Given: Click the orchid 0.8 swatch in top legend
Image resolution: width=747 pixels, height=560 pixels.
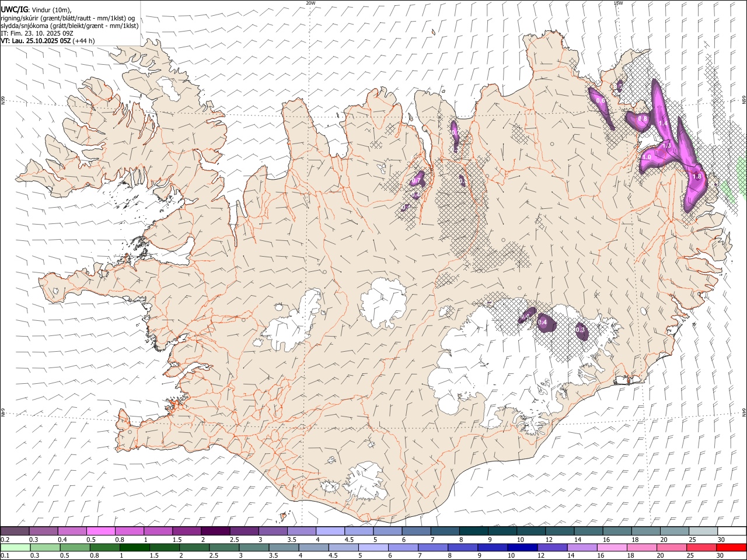Looking at the screenshot, I should (x=130, y=531).
